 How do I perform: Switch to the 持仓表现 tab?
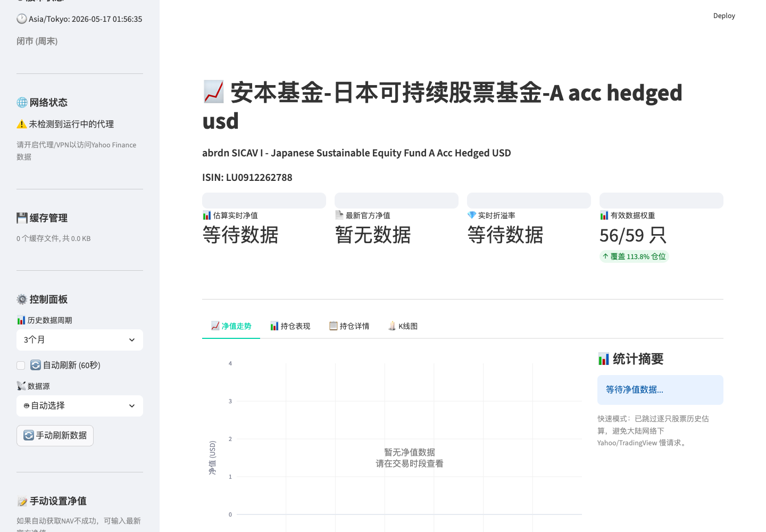click(x=290, y=326)
